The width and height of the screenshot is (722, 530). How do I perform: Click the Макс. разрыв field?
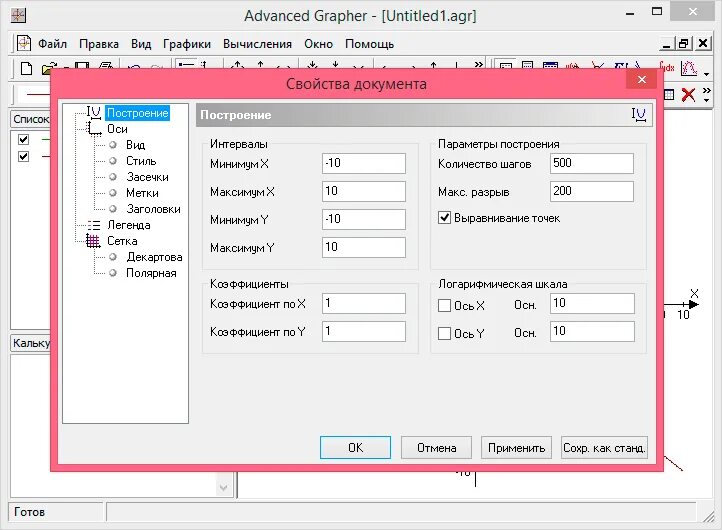click(x=592, y=192)
